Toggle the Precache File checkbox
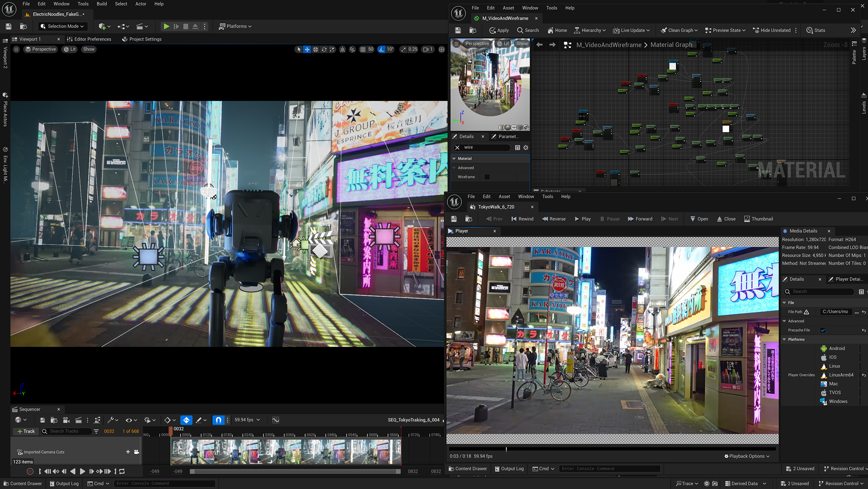Image resolution: width=868 pixels, height=489 pixels. [x=823, y=330]
